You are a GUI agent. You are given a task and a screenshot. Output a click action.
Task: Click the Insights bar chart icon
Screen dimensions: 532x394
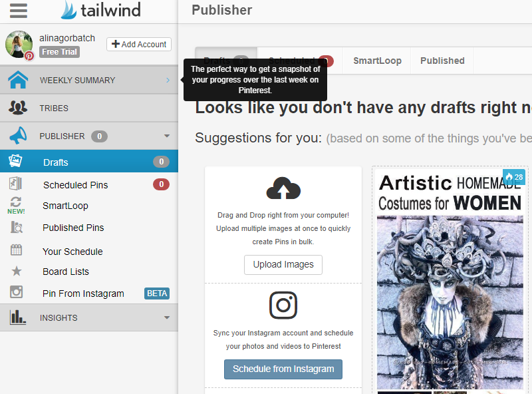[18, 317]
